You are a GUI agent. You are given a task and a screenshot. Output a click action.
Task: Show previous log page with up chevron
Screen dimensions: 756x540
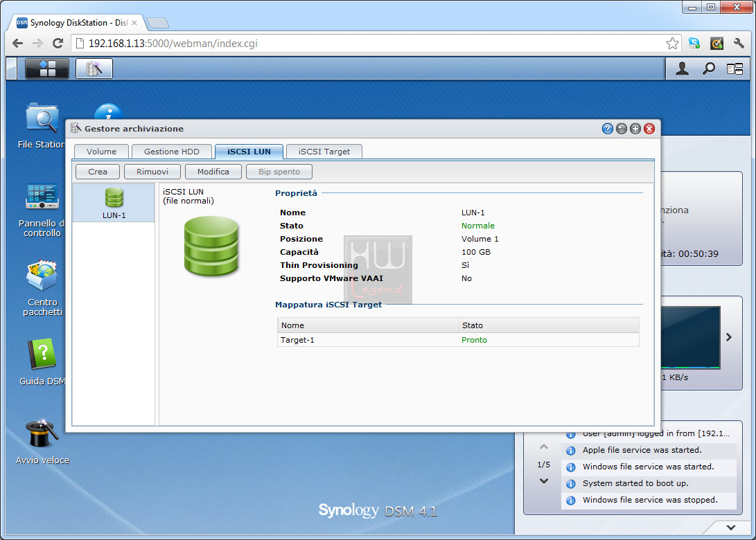point(544,447)
